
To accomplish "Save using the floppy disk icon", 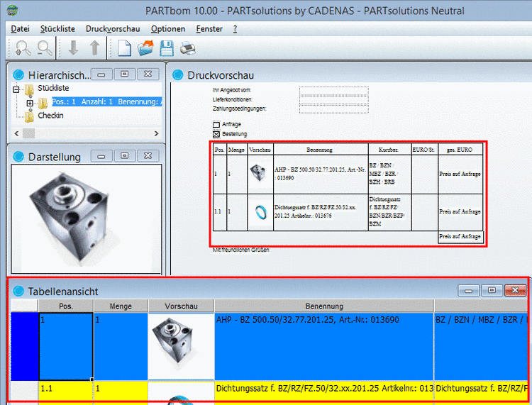I will [x=167, y=48].
